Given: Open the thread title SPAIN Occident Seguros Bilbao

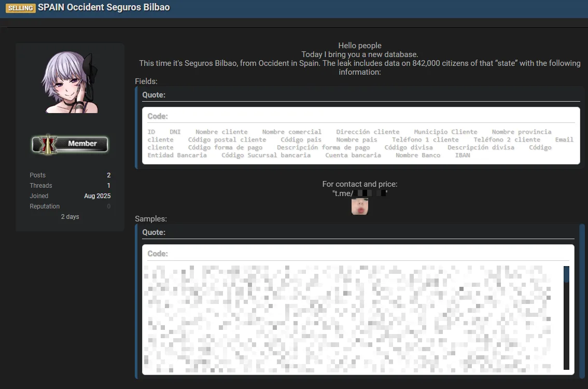Looking at the screenshot, I should [x=104, y=8].
